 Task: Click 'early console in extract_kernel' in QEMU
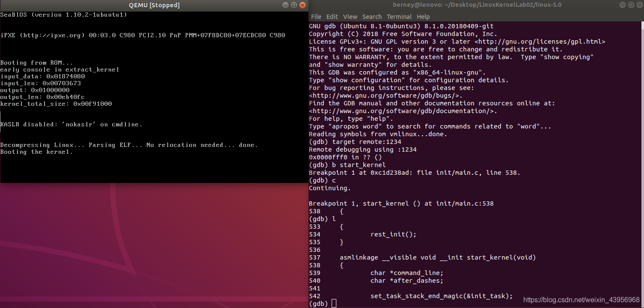point(59,69)
